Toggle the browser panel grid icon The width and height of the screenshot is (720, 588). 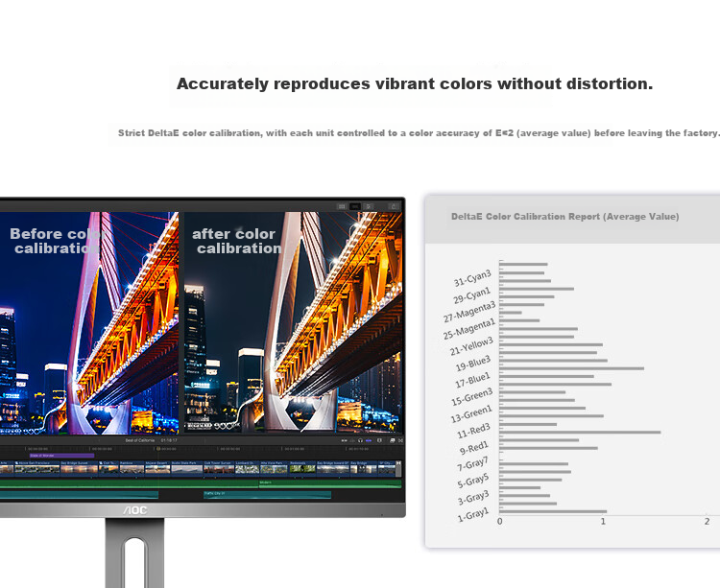342,206
